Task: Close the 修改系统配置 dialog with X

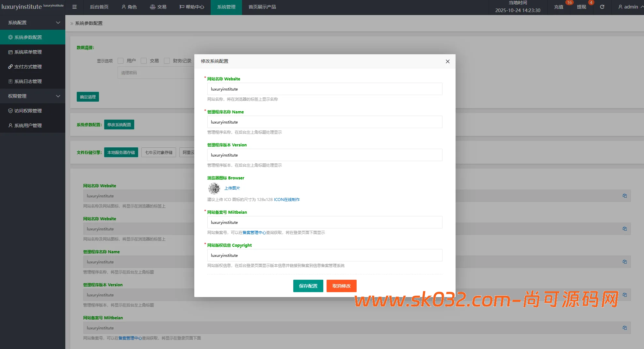Action: click(447, 61)
